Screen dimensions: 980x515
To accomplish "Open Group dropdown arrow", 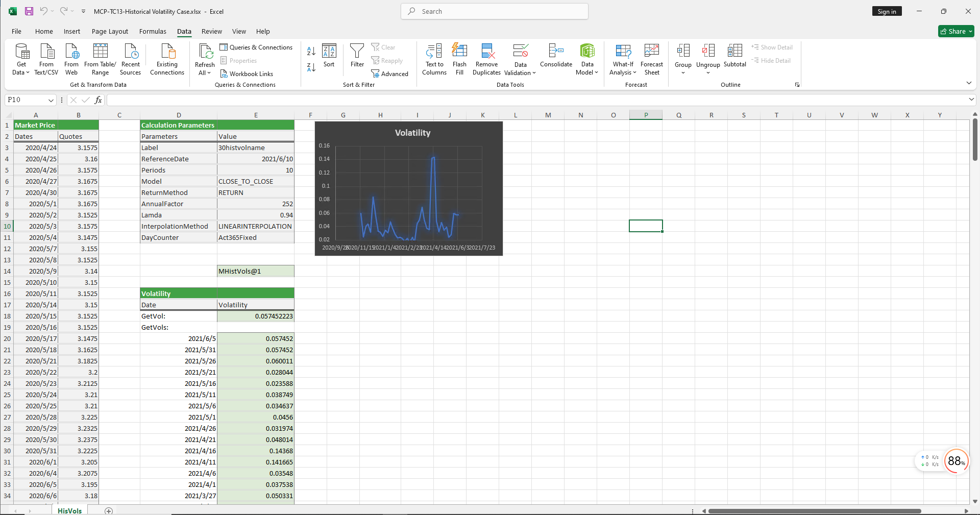I will click(683, 73).
